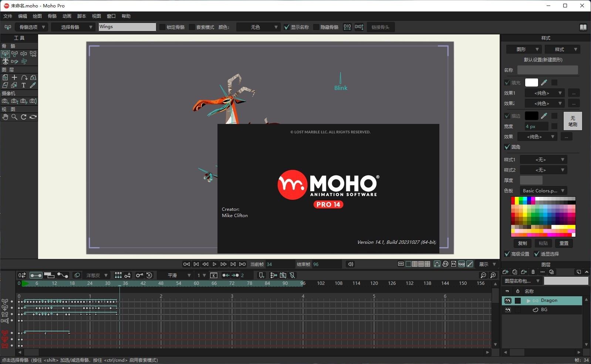Zoom out the timeline

coord(483,275)
